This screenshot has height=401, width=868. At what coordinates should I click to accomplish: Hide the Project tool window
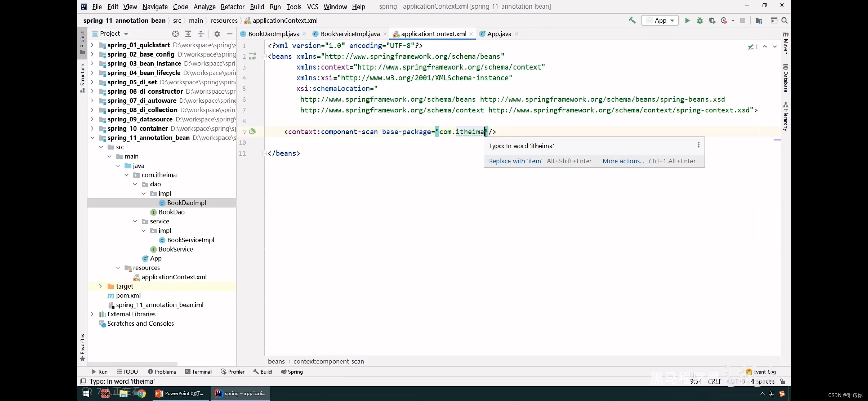[230, 34]
